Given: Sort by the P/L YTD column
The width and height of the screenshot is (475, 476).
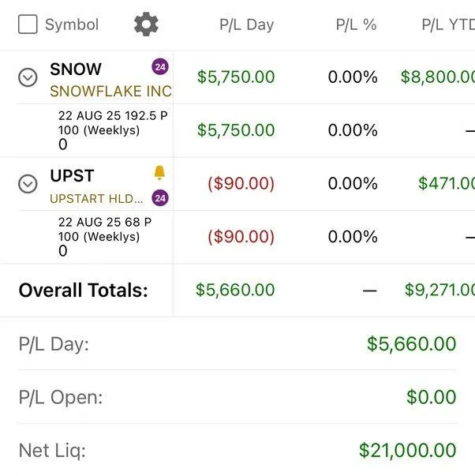Looking at the screenshot, I should (447, 24).
